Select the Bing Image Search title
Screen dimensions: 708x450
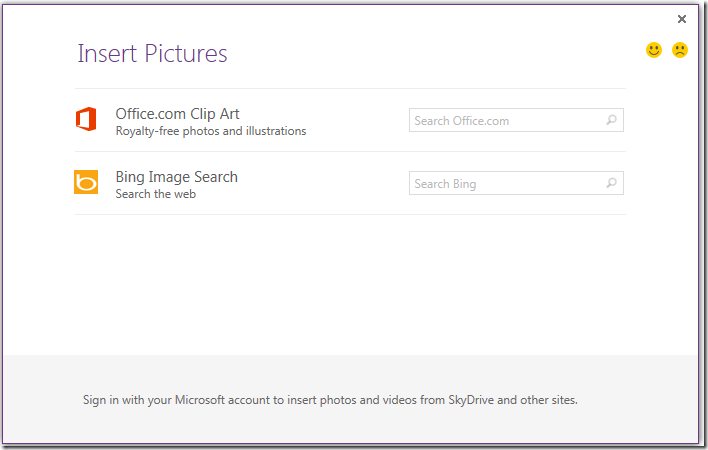176,177
